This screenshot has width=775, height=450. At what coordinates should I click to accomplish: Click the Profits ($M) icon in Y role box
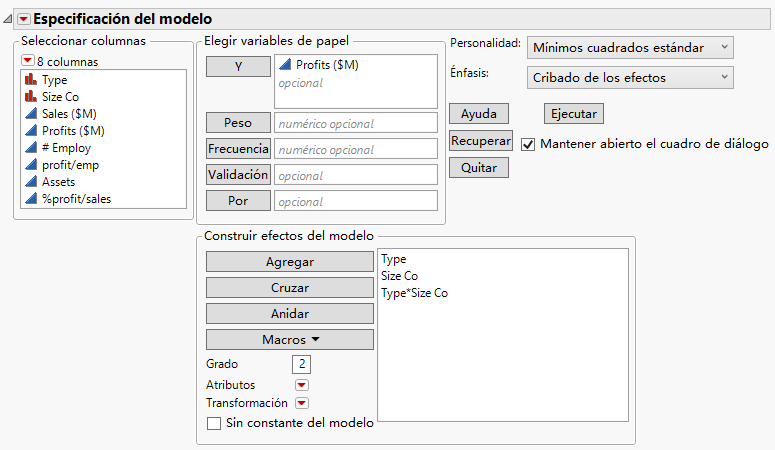tap(285, 65)
